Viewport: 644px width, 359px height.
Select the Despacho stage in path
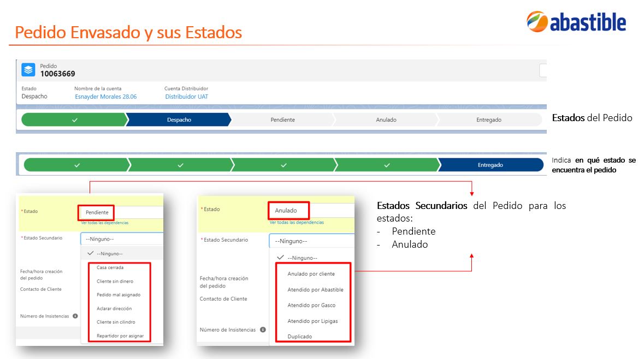(x=179, y=120)
